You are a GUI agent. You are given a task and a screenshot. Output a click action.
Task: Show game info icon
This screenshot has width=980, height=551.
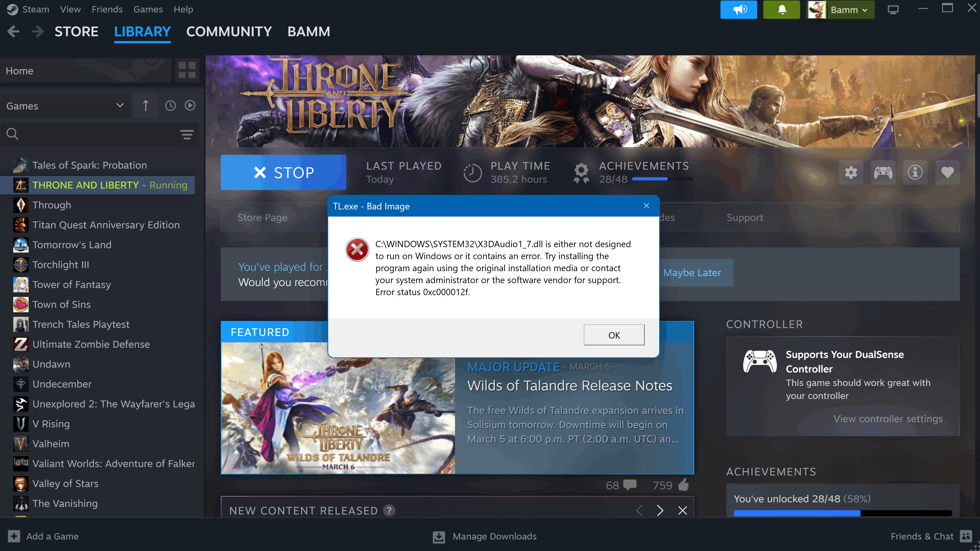click(x=915, y=173)
